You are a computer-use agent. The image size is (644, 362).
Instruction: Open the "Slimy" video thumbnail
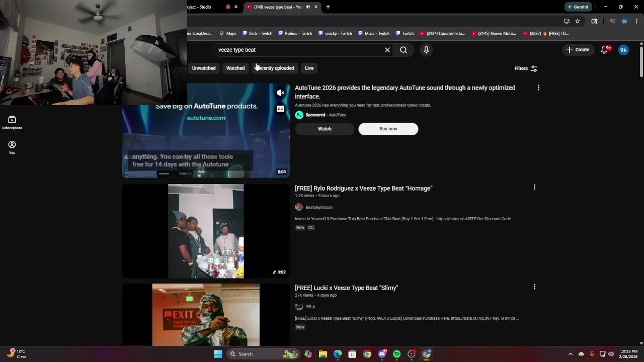[x=206, y=315]
